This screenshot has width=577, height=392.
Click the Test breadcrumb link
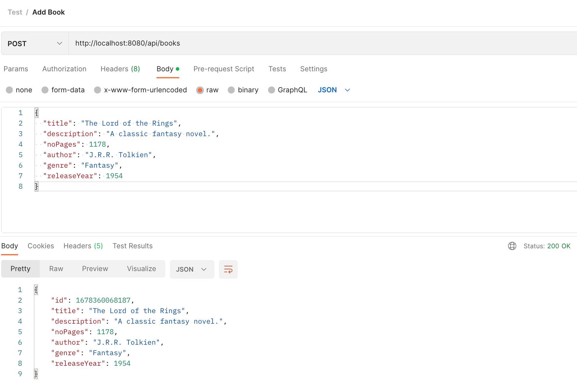[15, 12]
